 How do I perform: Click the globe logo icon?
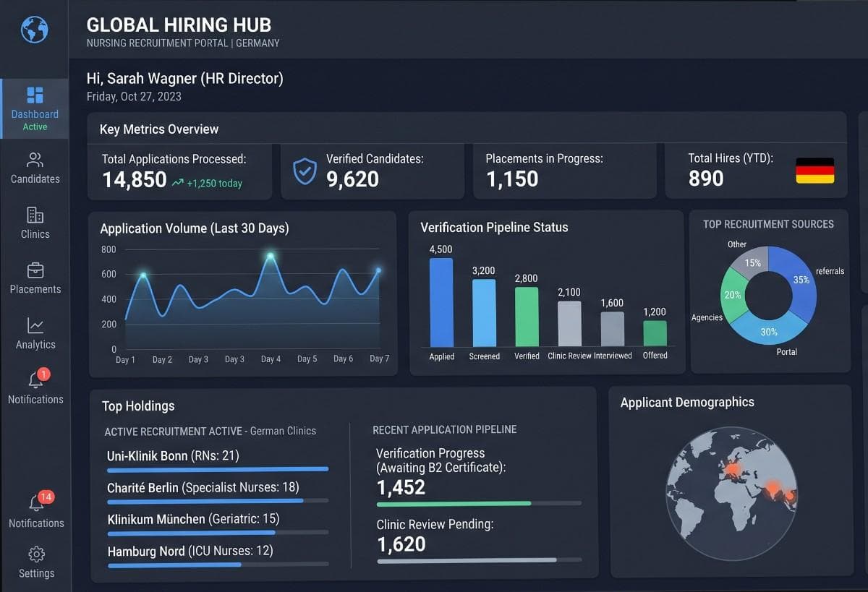34,30
